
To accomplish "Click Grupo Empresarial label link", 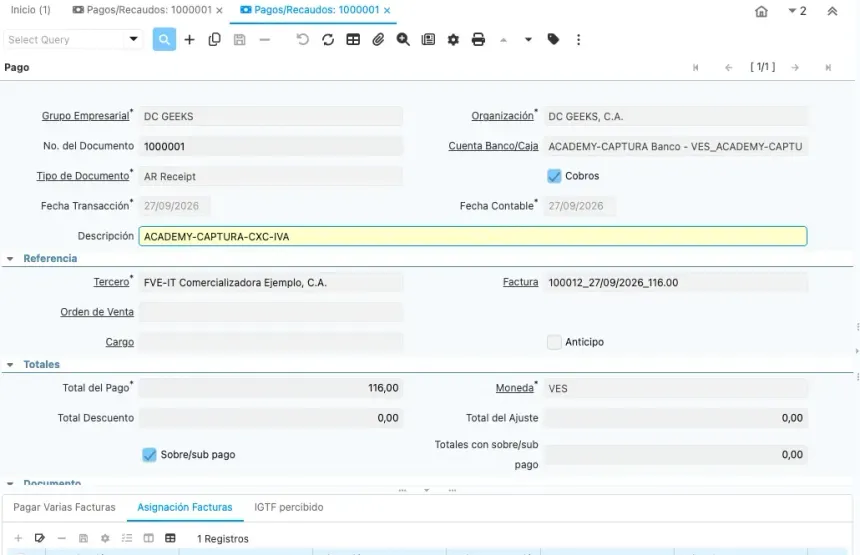I will coord(86,116).
